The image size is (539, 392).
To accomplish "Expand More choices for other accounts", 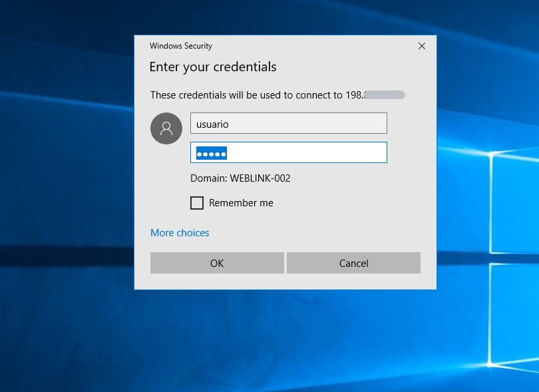I will click(180, 233).
